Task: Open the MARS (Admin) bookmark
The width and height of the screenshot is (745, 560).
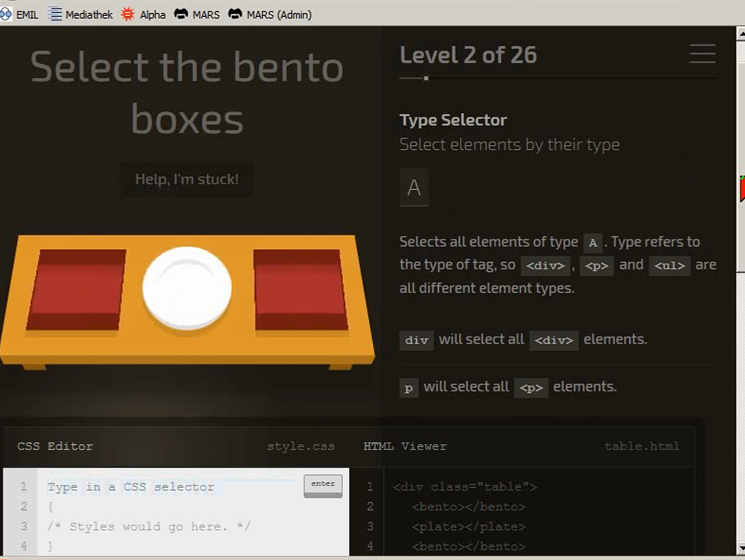Action: tap(269, 14)
